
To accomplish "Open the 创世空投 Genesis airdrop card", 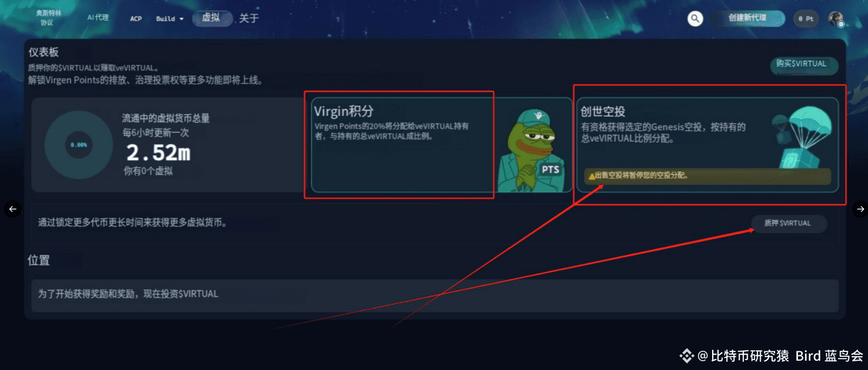I will pyautogui.click(x=708, y=145).
